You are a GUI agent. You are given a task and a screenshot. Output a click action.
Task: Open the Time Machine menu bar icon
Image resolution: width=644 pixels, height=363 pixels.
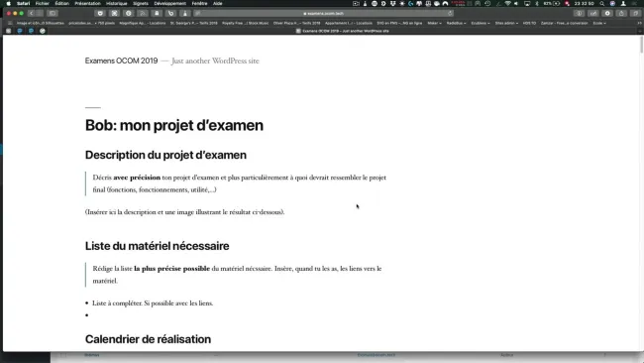pyautogui.click(x=487, y=3)
